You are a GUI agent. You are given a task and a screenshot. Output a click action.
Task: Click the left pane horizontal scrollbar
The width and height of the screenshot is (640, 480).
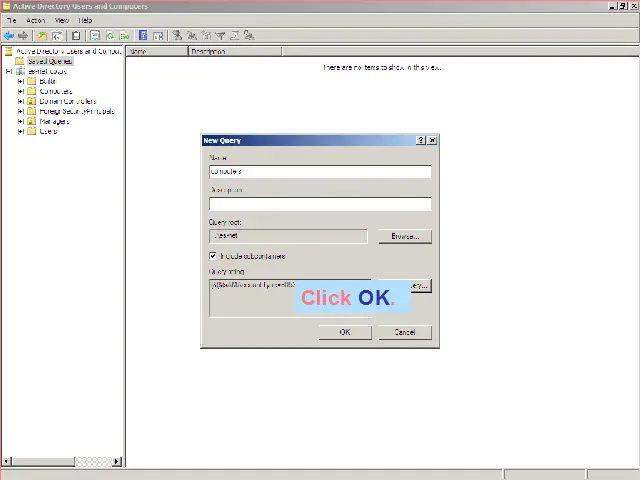pyautogui.click(x=62, y=462)
